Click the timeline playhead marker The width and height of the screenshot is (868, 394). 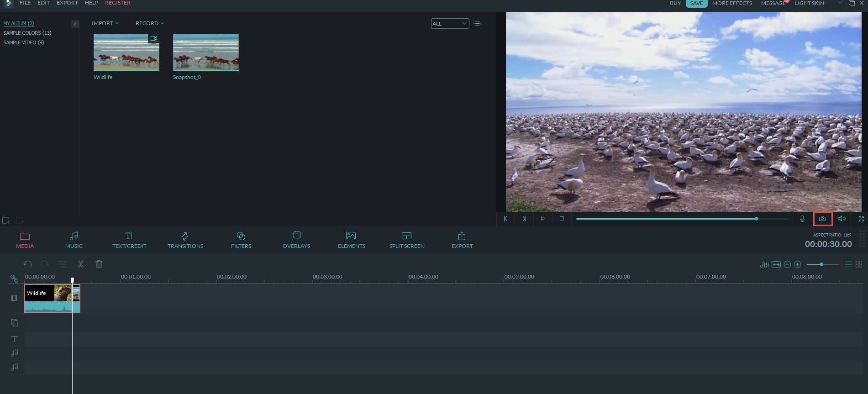pyautogui.click(x=72, y=279)
